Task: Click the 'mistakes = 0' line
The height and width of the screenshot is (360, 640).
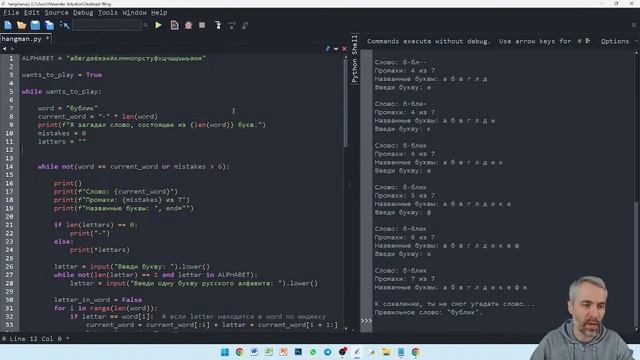Action: (x=62, y=133)
